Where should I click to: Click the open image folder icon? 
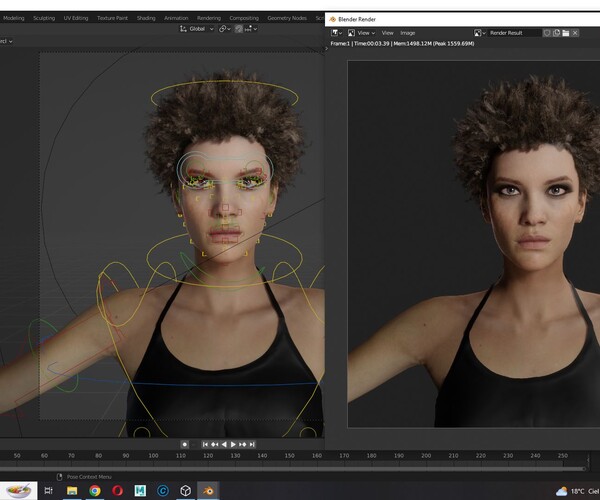566,33
